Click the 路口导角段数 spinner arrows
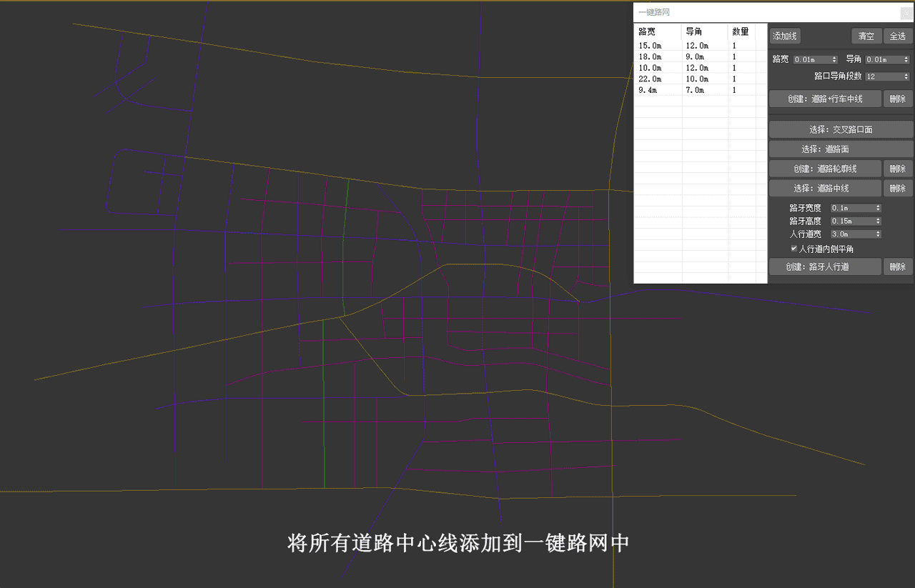 pos(906,76)
